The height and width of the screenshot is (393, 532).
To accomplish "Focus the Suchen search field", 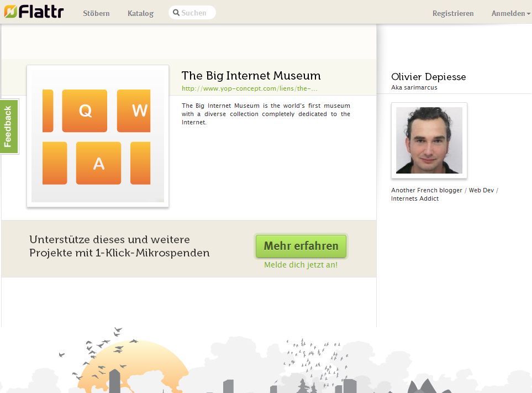I will pyautogui.click(x=192, y=13).
